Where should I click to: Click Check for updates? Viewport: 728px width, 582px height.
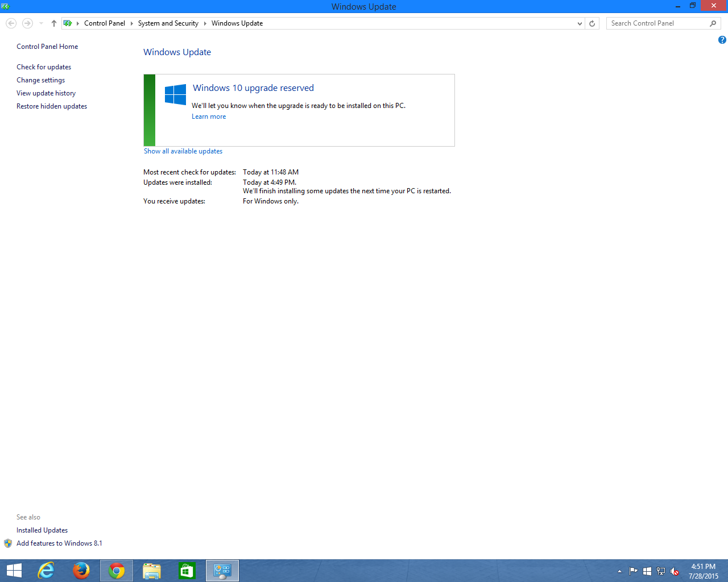(x=44, y=67)
